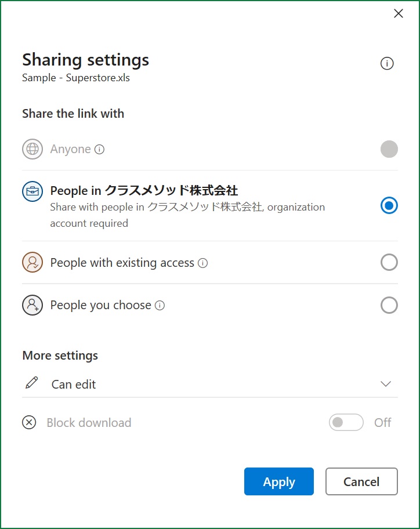Click the Cancel button
Viewport: 420px width, 529px height.
pos(361,481)
